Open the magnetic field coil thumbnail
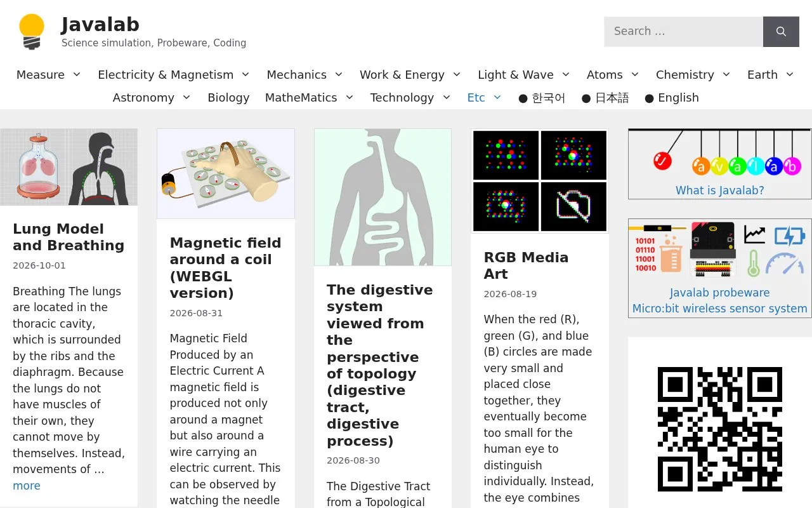 coord(226,174)
